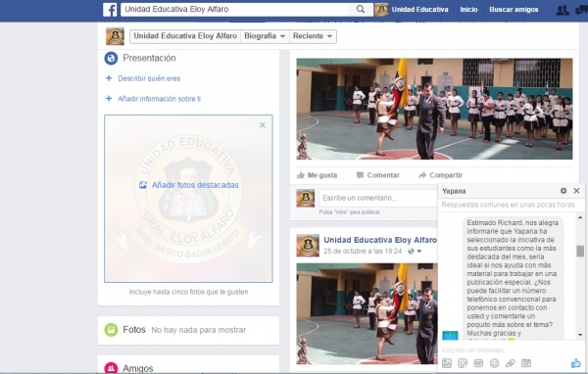
Task: Click the search magnifier icon
Action: 361,10
